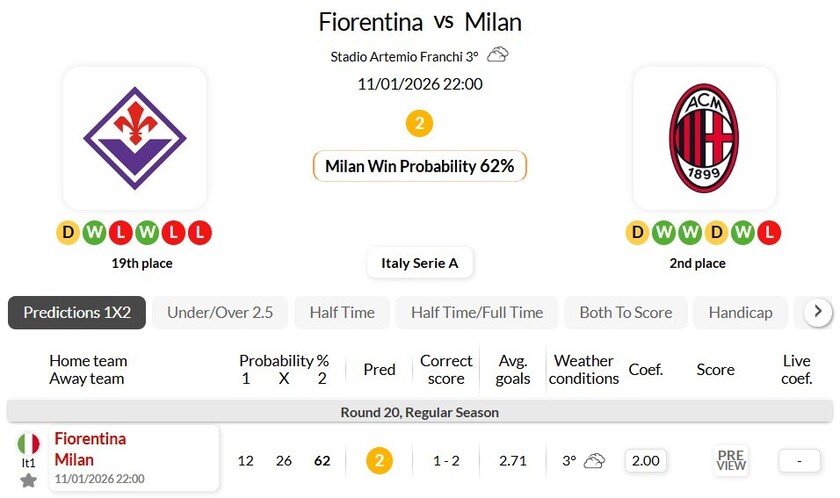
Task: Click the Fiorentina club crest logo
Action: 134,138
